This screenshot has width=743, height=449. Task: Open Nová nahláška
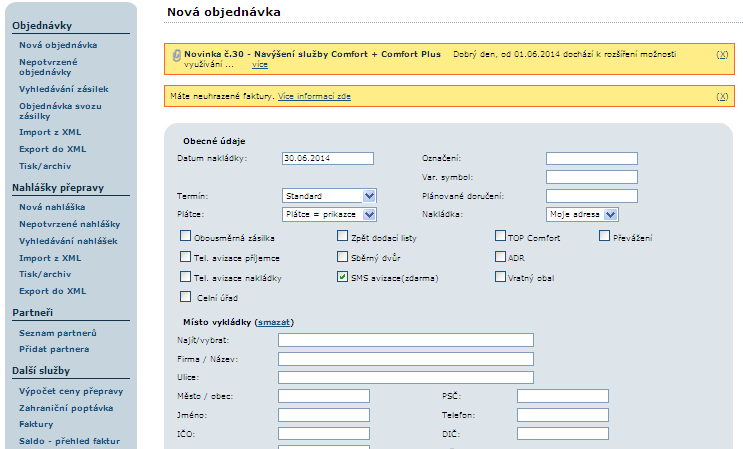(x=52, y=207)
